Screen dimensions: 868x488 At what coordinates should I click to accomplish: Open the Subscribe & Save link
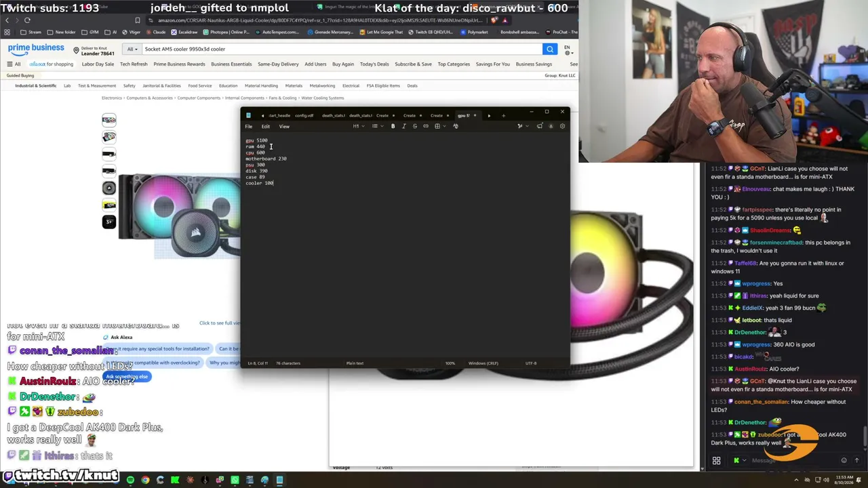click(413, 64)
